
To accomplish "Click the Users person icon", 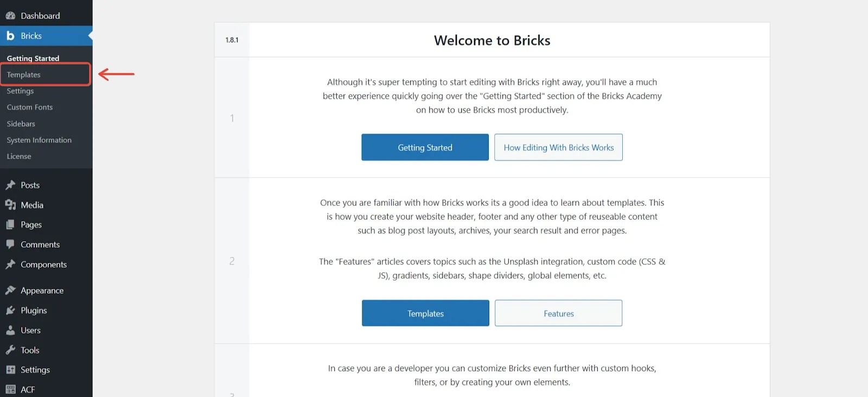I will coord(10,330).
